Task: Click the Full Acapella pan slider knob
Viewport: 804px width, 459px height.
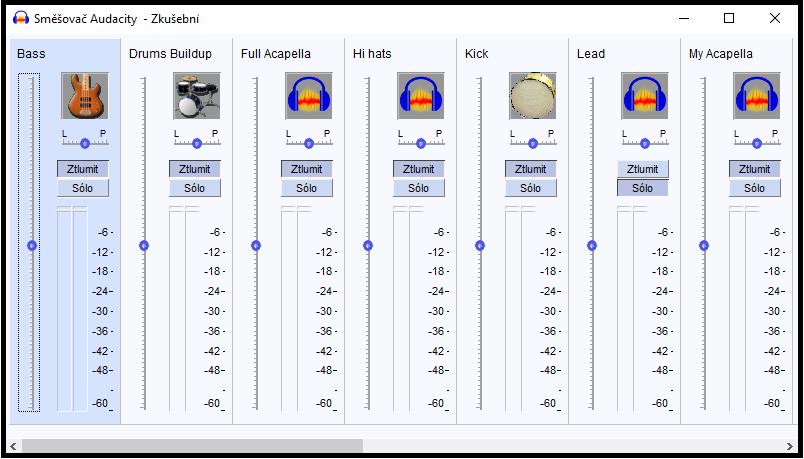Action: (x=309, y=144)
